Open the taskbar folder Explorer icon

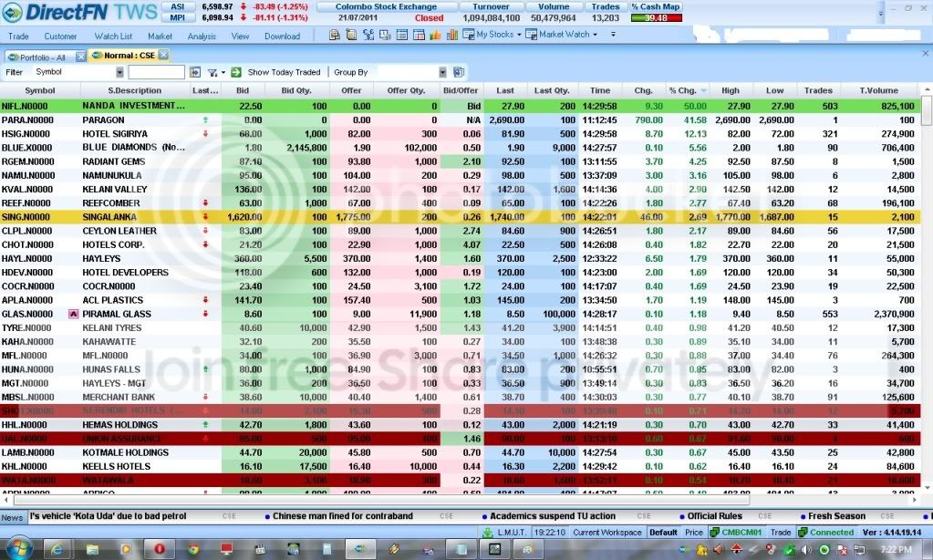91,549
